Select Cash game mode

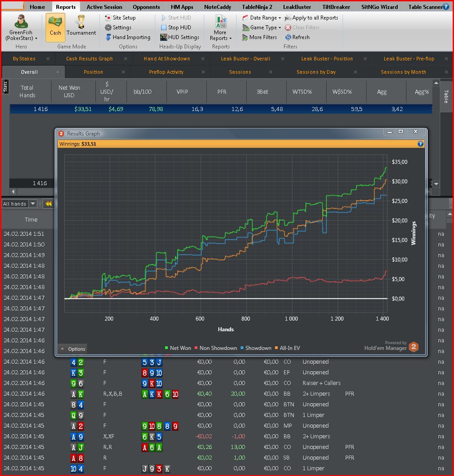[x=55, y=28]
